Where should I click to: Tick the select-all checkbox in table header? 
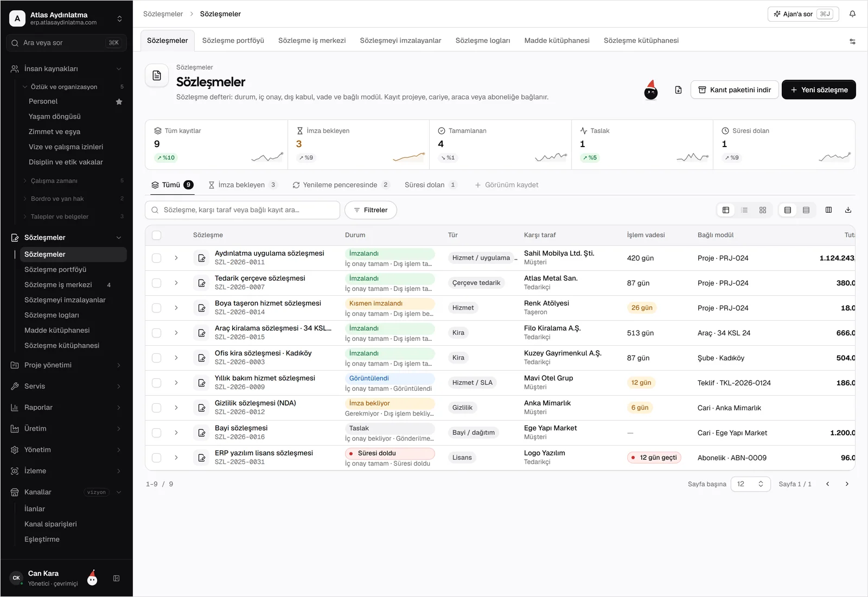[156, 235]
